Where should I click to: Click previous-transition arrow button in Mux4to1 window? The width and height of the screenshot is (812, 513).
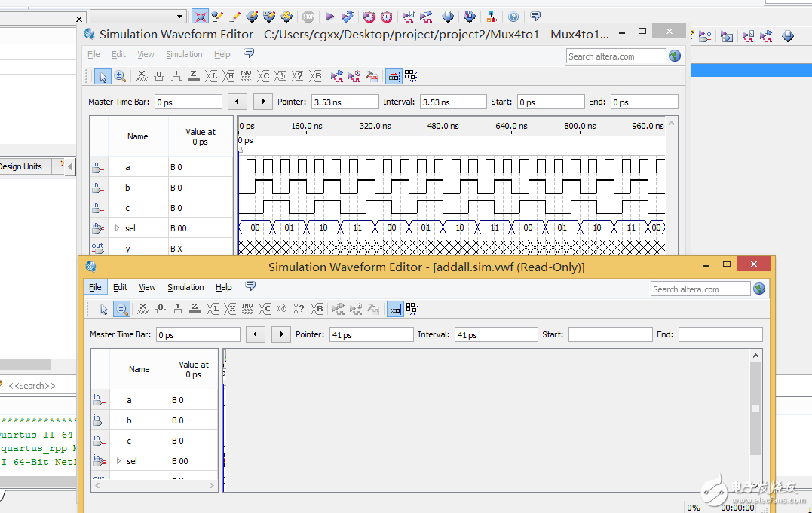[x=237, y=102]
